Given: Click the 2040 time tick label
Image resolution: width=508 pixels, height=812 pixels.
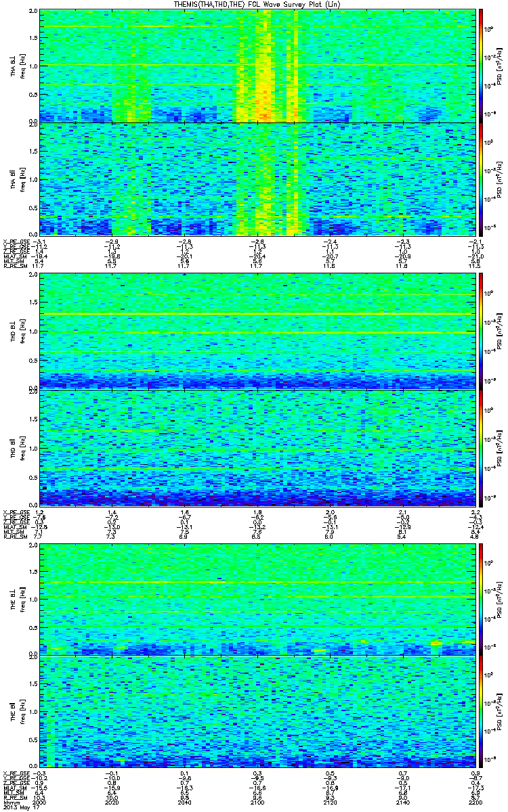Looking at the screenshot, I should click(x=185, y=803).
